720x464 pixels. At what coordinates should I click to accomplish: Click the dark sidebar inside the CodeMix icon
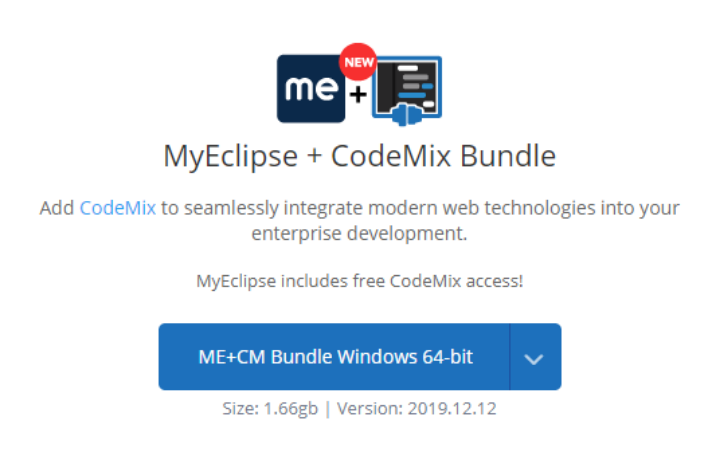coord(385,86)
